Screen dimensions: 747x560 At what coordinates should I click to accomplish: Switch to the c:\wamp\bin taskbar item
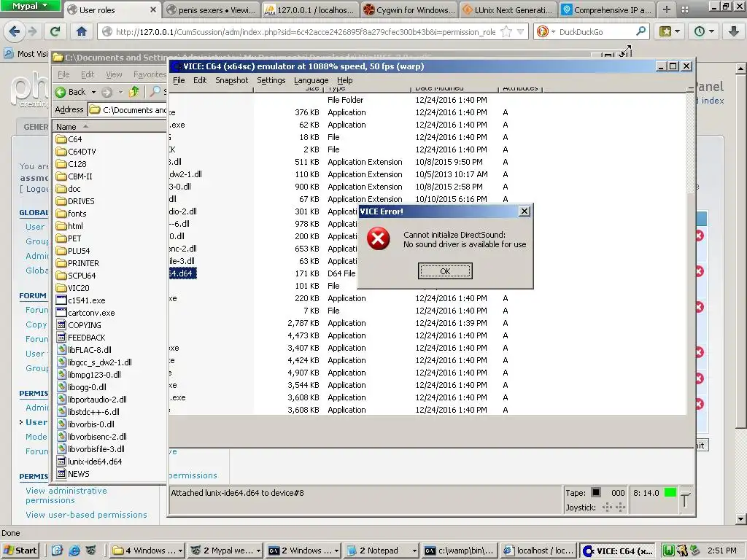point(460,551)
